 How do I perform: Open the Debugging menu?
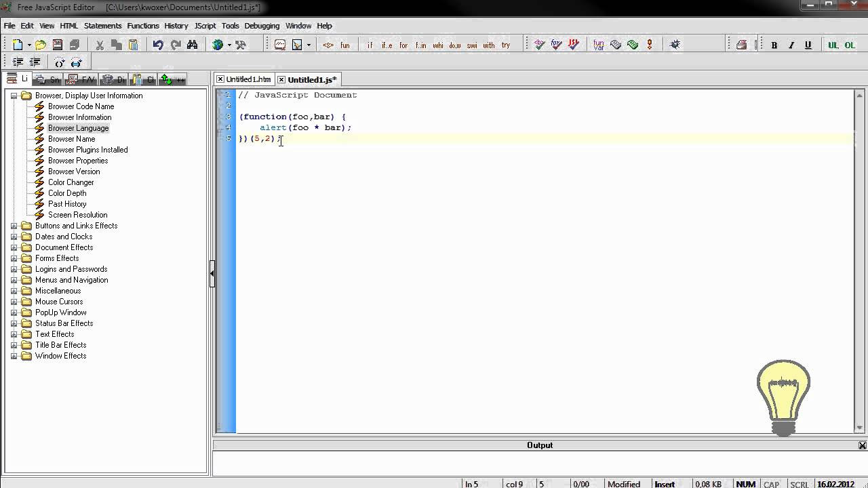coord(262,26)
